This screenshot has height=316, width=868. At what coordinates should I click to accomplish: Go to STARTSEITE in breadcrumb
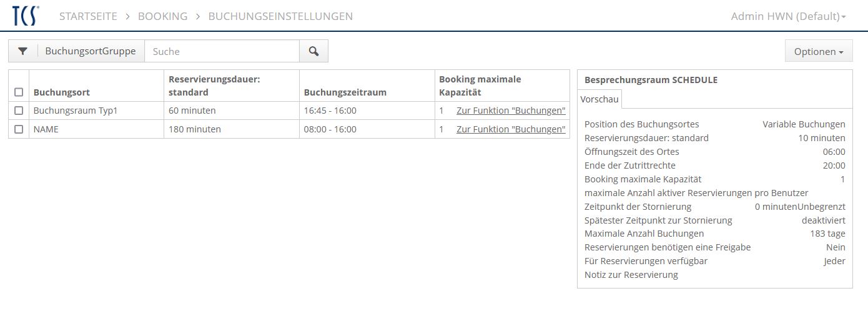click(x=88, y=16)
